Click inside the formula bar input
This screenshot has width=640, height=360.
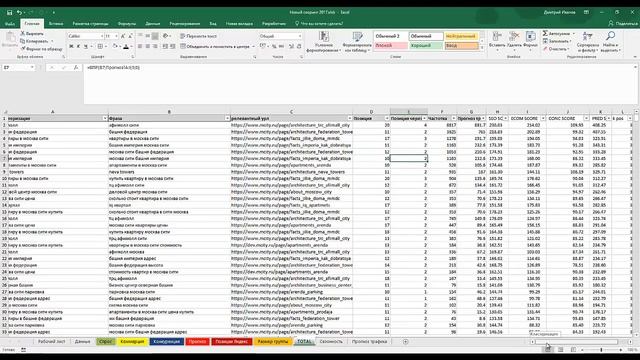pyautogui.click(x=360, y=84)
